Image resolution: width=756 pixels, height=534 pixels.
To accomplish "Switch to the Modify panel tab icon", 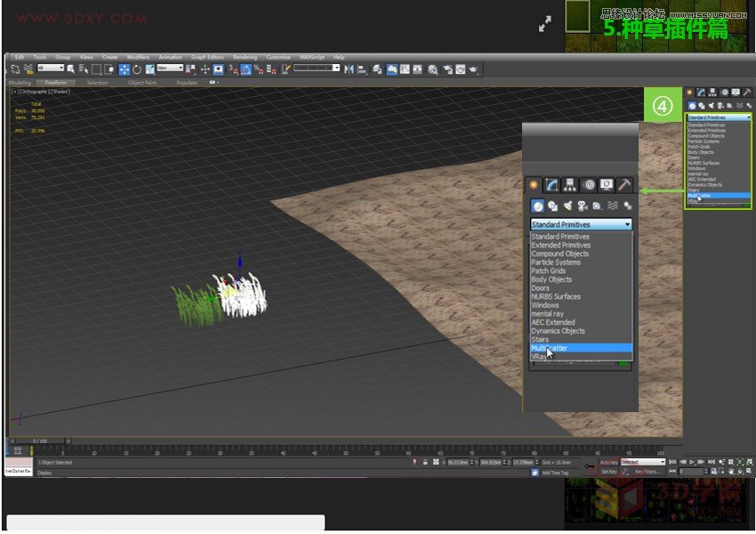I will tap(551, 184).
